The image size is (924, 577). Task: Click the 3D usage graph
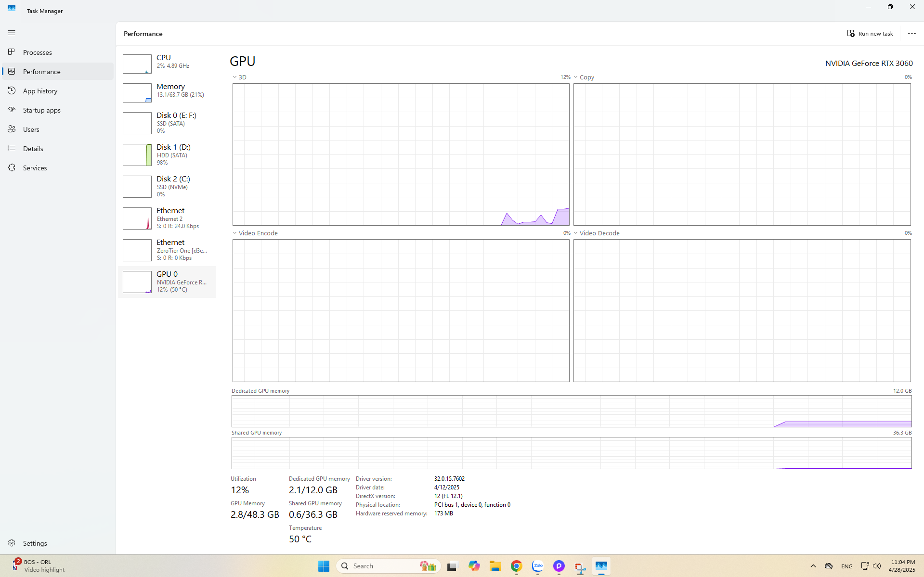coord(401,154)
